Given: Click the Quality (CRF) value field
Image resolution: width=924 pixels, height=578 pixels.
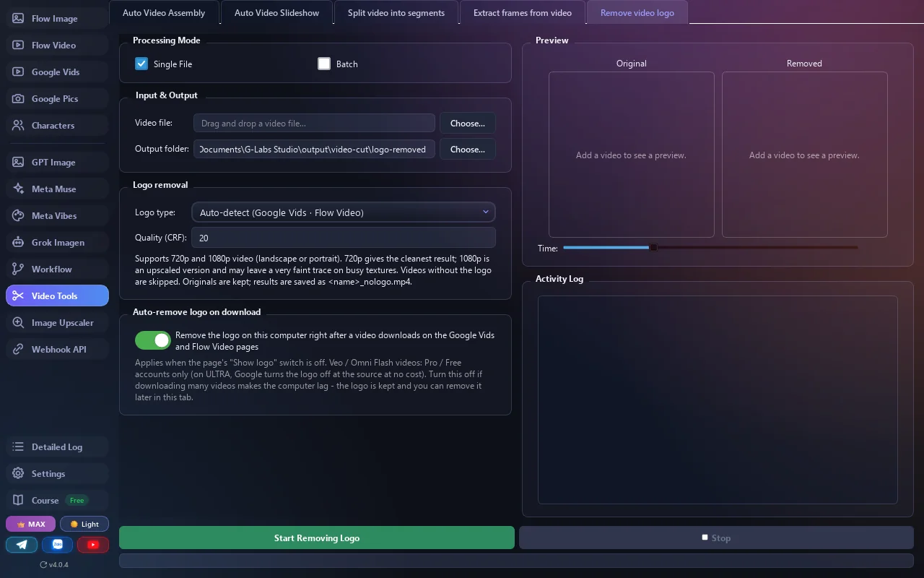Looking at the screenshot, I should 344,238.
